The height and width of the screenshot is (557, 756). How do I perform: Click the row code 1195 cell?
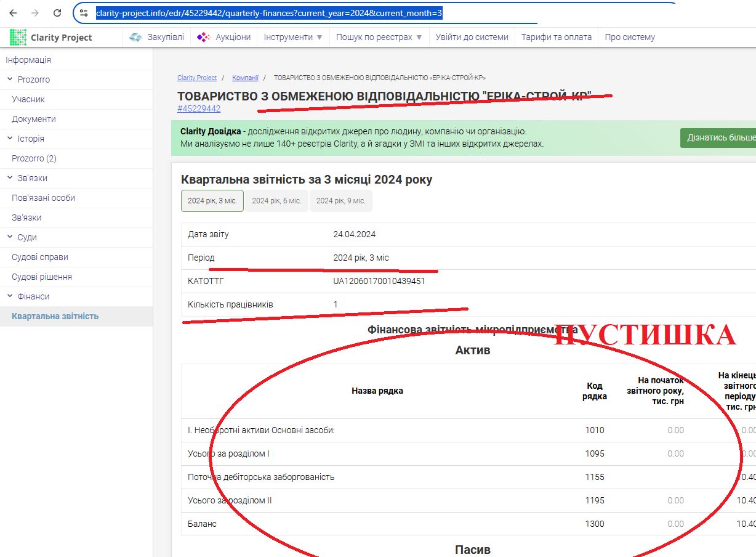595,500
